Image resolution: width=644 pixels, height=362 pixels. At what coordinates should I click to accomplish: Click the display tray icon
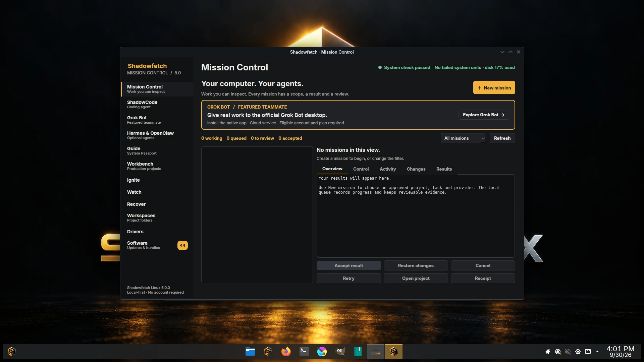588,352
